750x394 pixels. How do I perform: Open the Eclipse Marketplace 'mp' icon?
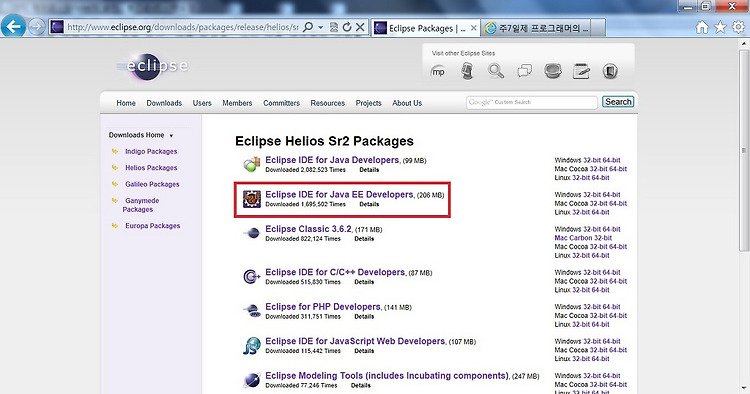pos(438,72)
